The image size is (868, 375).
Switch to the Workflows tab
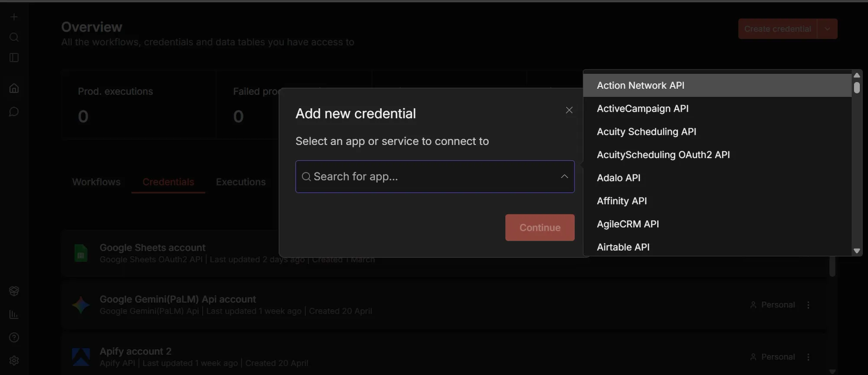[x=96, y=182]
